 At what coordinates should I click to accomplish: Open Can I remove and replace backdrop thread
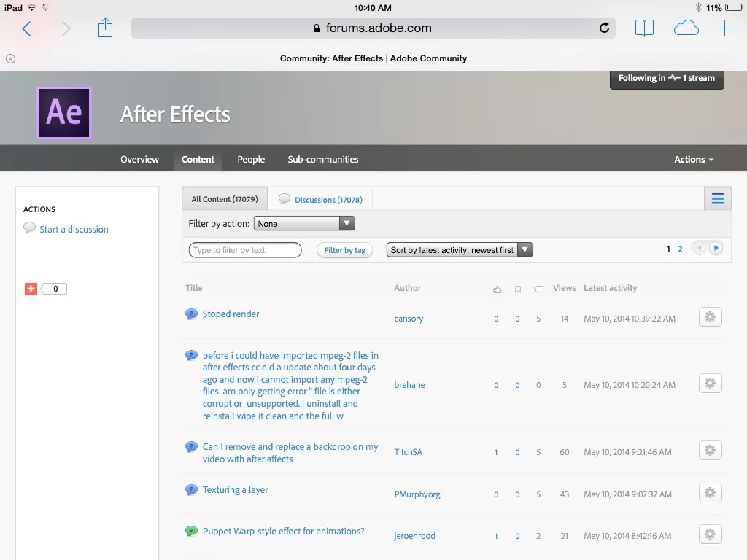click(290, 453)
